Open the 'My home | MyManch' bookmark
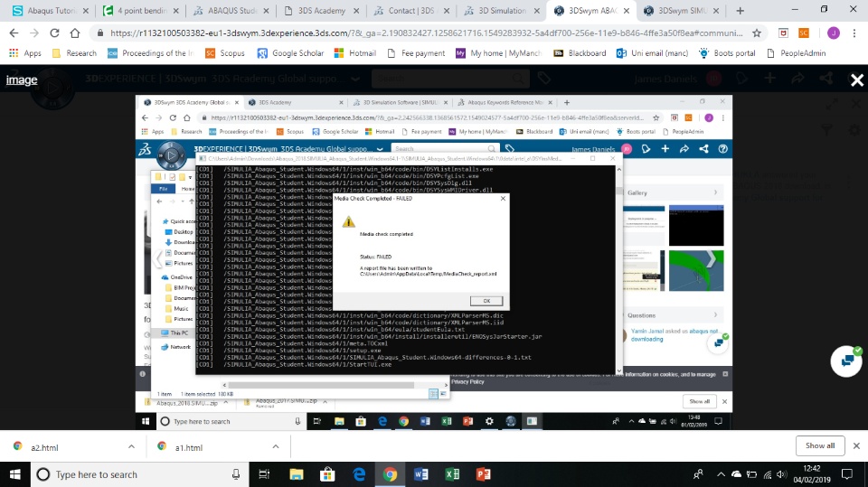The height and width of the screenshot is (487, 868). click(498, 53)
